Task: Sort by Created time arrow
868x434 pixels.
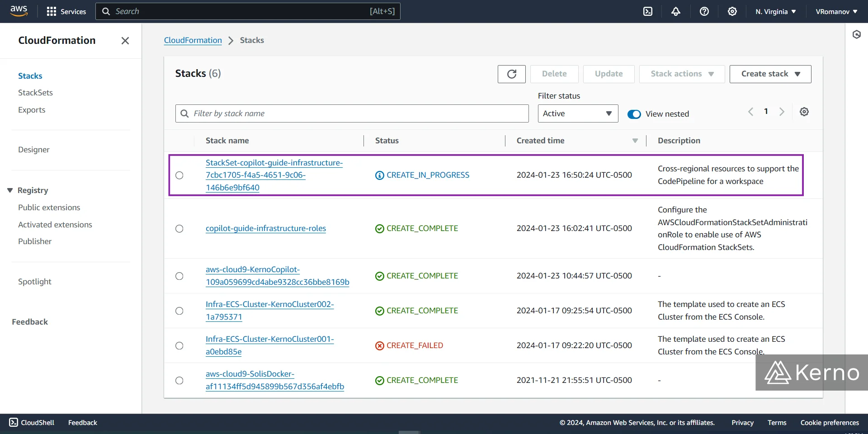Action: (x=635, y=141)
